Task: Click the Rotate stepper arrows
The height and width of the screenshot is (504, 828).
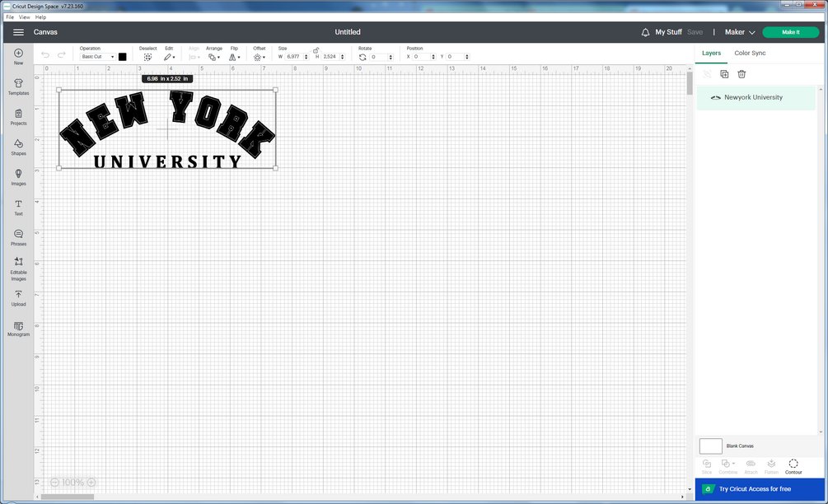Action: tap(391, 57)
